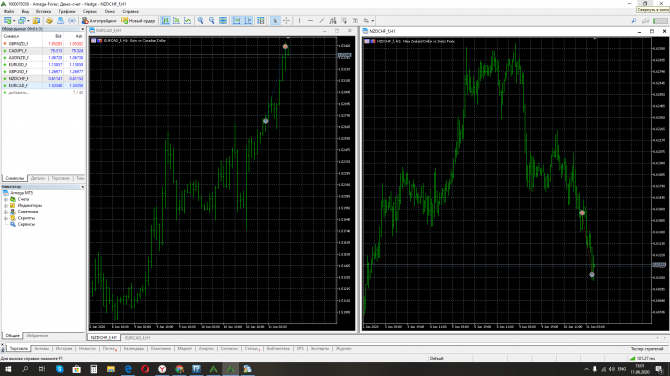
Task: Click the zoom out magnifier icon
Action: click(212, 21)
